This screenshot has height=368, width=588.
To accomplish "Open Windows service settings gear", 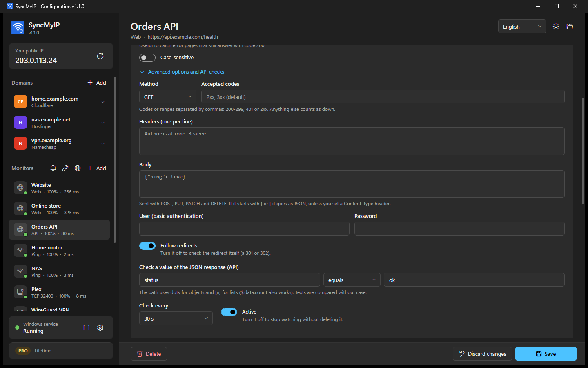I will pyautogui.click(x=100, y=328).
